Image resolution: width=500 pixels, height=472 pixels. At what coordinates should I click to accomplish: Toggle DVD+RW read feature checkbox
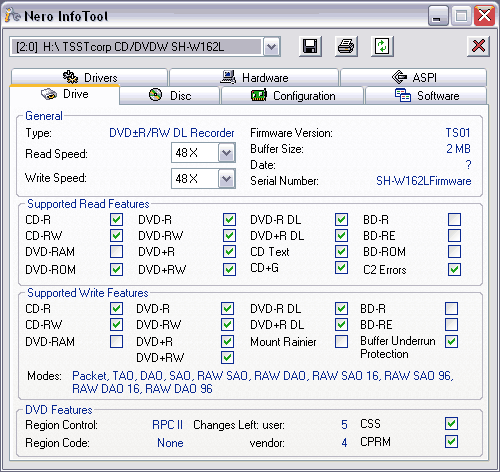(x=229, y=270)
